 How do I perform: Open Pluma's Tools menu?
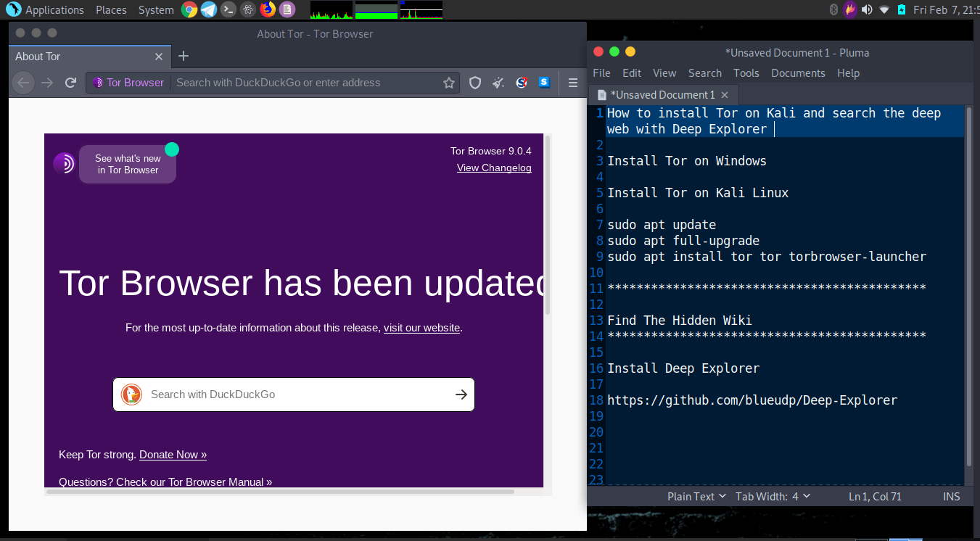click(746, 73)
